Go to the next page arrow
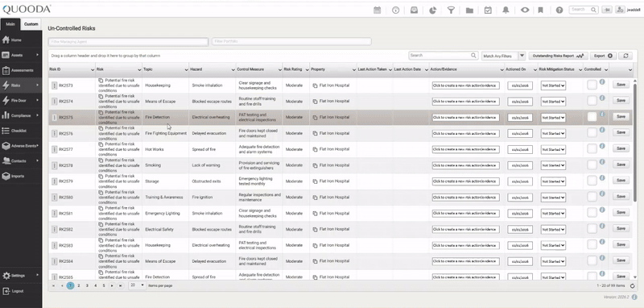Image resolution: width=644 pixels, height=308 pixels. pos(112,285)
